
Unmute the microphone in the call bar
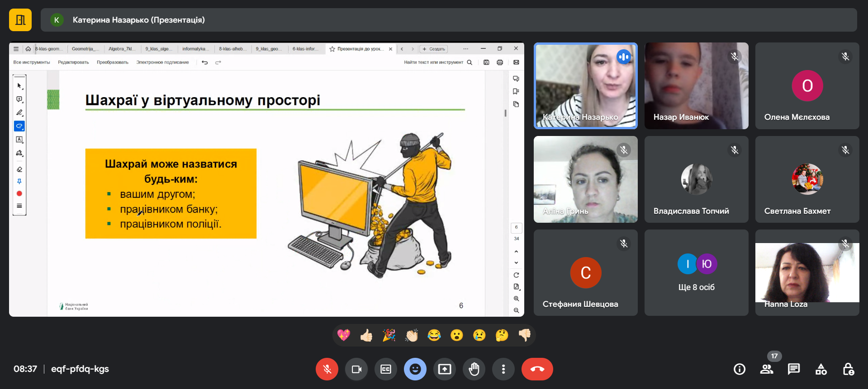click(x=327, y=369)
